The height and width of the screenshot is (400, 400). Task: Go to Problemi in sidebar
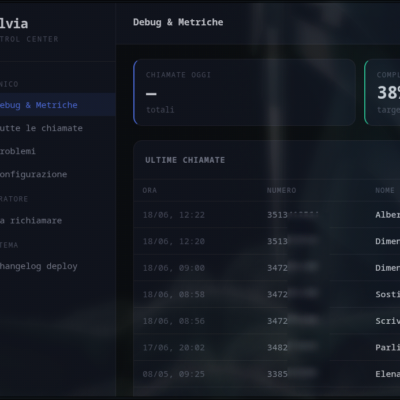pos(57,151)
